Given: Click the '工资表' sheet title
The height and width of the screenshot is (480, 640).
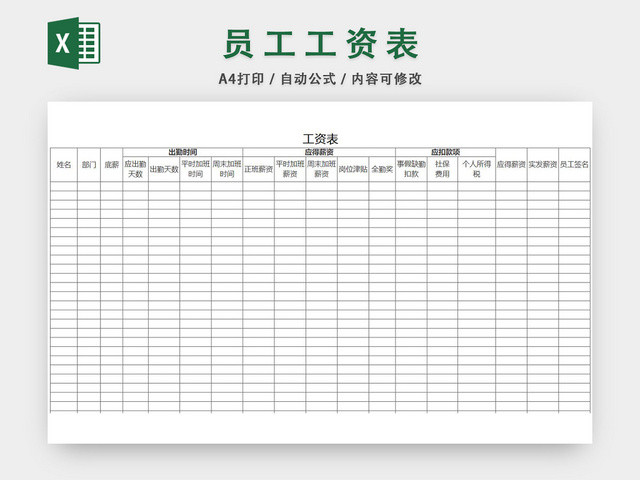Looking at the screenshot, I should [x=320, y=139].
